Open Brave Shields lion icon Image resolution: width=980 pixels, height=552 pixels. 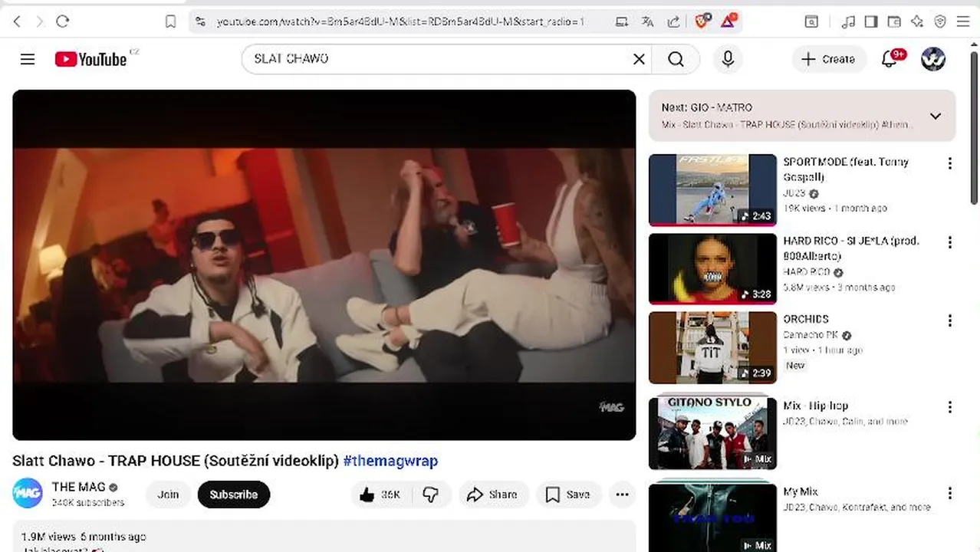tap(702, 21)
